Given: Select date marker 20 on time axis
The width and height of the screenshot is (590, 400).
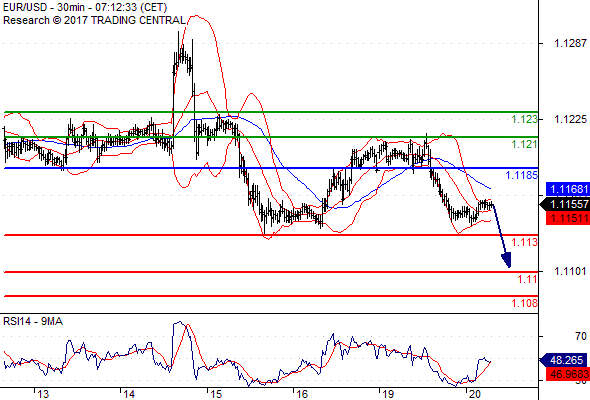Looking at the screenshot, I should 475,394.
